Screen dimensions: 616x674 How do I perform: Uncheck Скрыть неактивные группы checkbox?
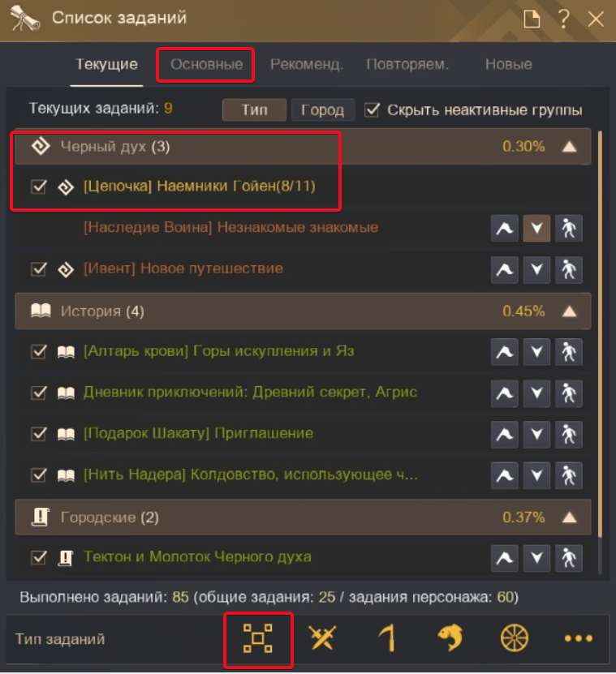pyautogui.click(x=372, y=110)
